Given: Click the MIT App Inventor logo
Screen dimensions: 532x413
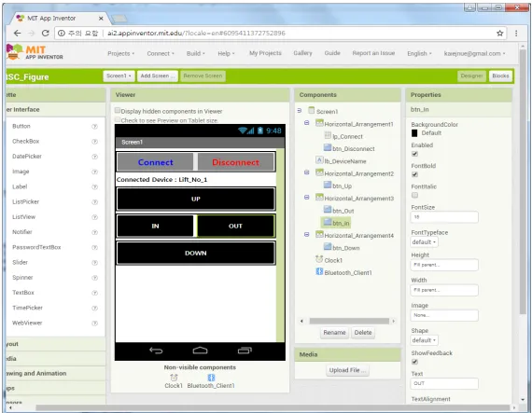Looking at the screenshot, I should click(35, 52).
